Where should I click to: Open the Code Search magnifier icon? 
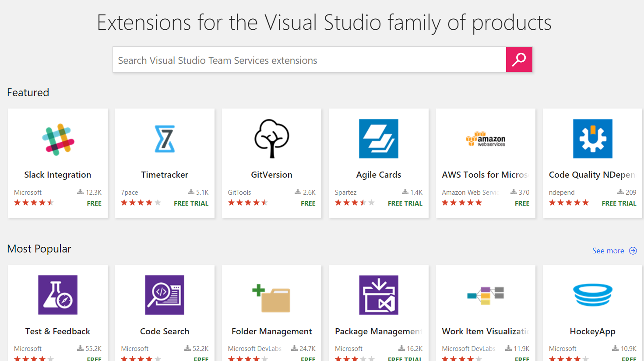(165, 295)
